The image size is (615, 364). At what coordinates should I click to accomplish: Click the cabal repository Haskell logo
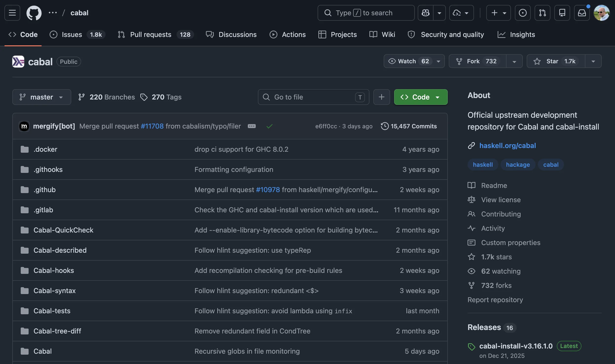coord(18,62)
